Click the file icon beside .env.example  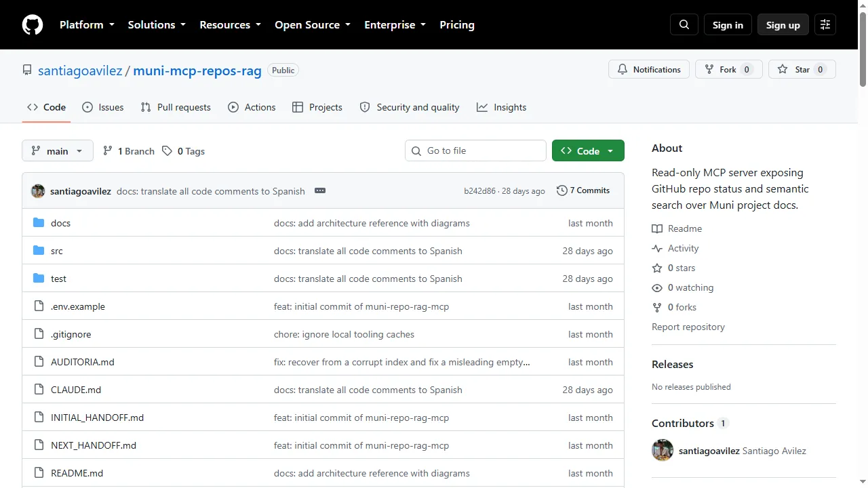point(39,306)
